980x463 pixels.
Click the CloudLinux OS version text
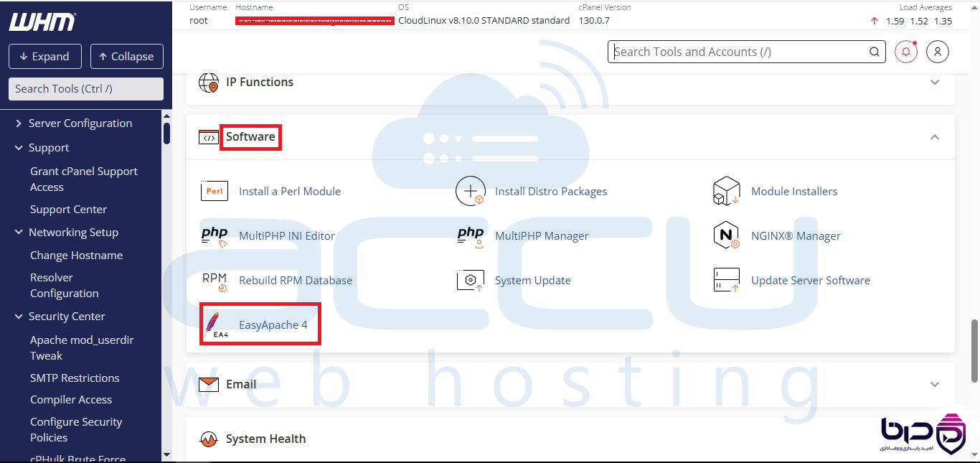pyautogui.click(x=484, y=20)
